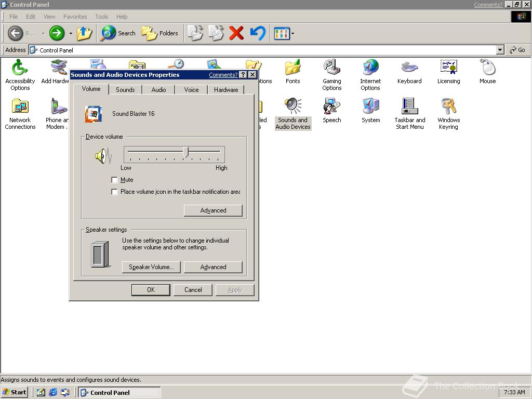Click the blue Undo arrow icon
The image size is (532, 399).
258,33
